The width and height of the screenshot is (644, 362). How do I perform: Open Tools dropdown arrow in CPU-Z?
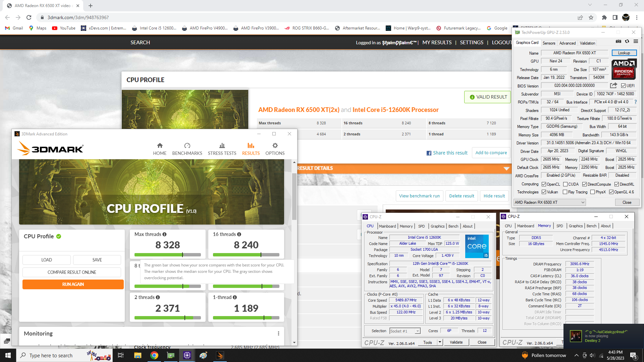pyautogui.click(x=440, y=342)
